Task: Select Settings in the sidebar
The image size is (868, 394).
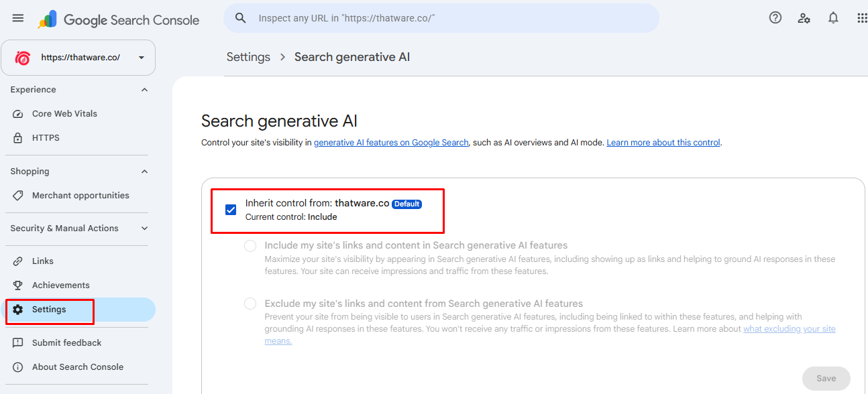Action: point(78,310)
